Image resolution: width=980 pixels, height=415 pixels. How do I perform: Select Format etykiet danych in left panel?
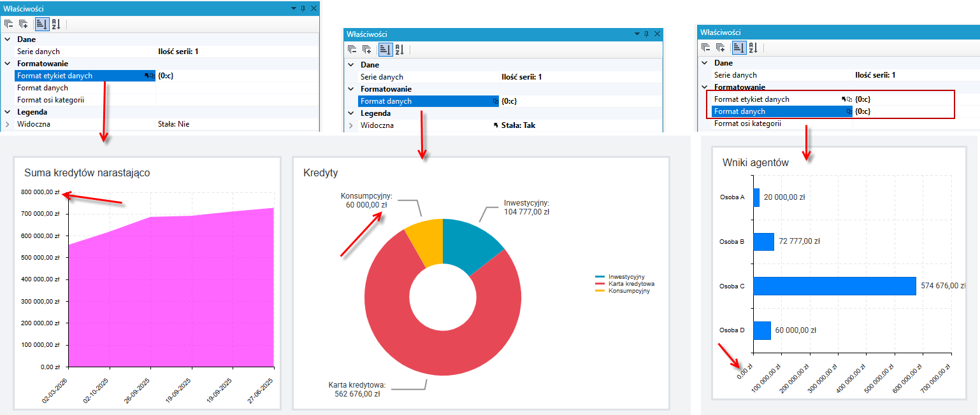tap(85, 76)
